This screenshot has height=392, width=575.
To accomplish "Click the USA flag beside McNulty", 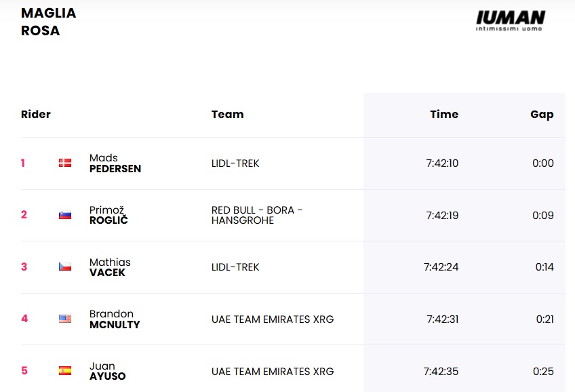I will [65, 319].
